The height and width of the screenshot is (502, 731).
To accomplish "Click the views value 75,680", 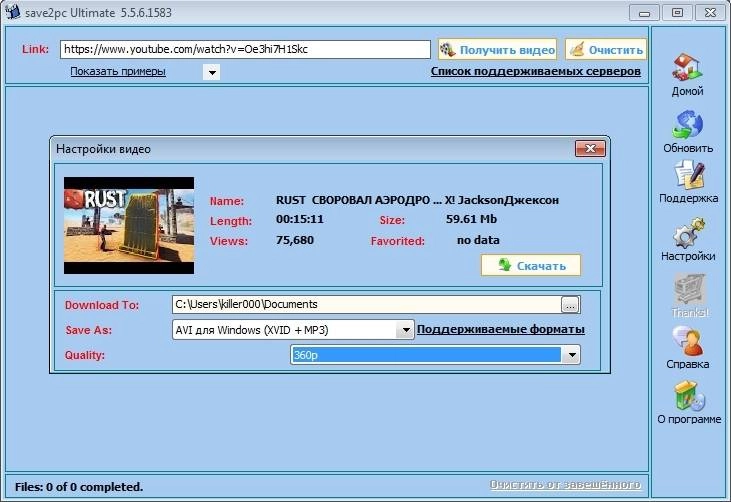I will (295, 240).
